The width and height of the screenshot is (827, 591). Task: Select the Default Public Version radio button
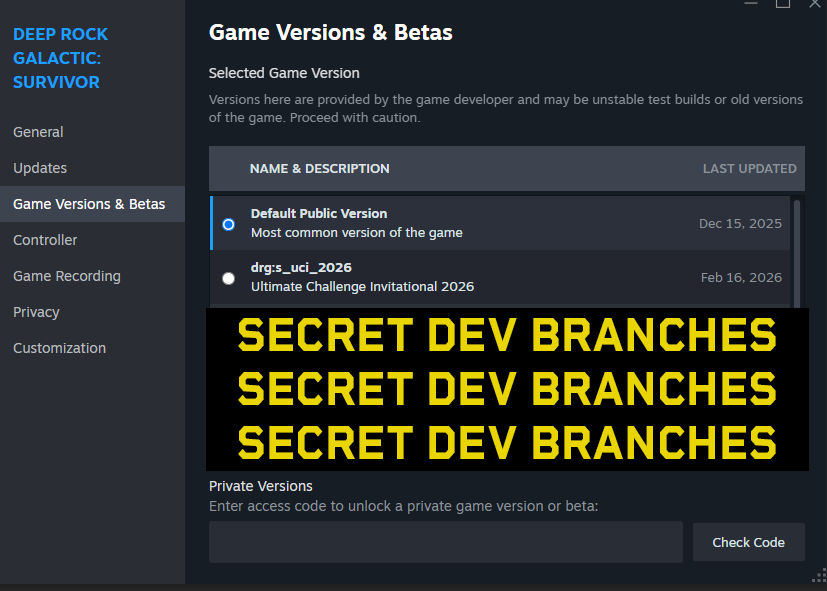pyautogui.click(x=229, y=224)
